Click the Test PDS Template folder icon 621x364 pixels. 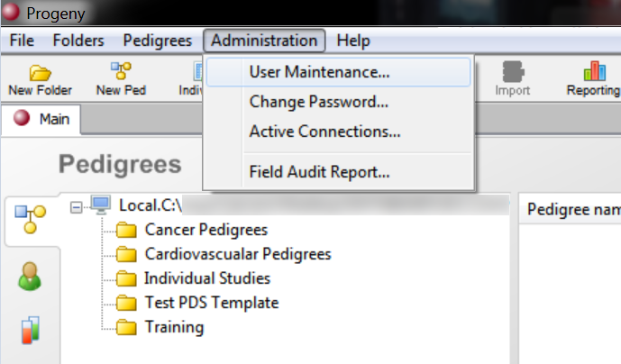coord(126,303)
